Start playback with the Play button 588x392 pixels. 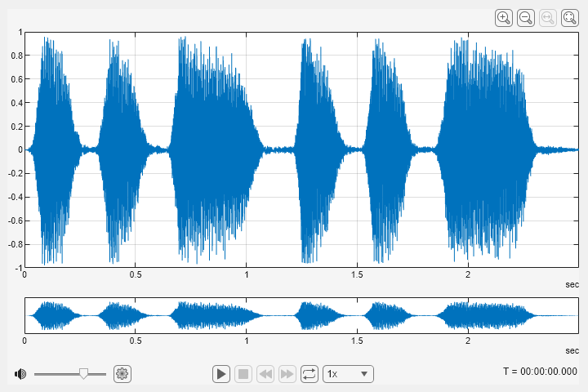(x=220, y=374)
